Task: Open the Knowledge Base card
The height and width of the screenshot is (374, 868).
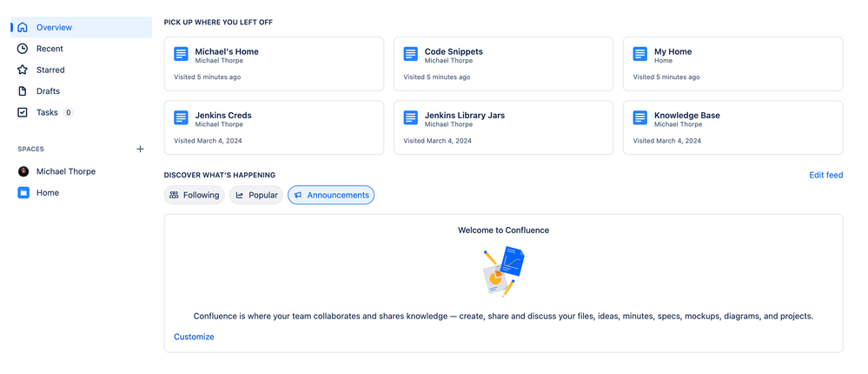Action: point(733,128)
